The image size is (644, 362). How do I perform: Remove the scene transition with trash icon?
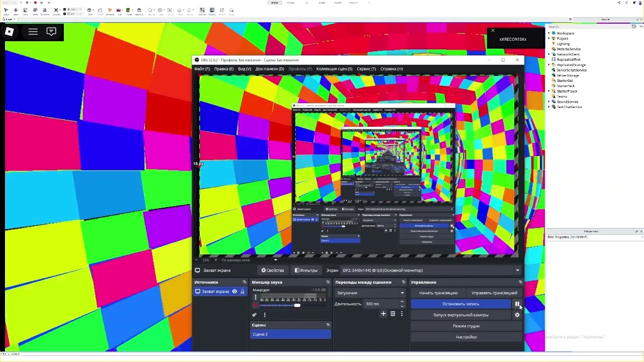coord(393,314)
